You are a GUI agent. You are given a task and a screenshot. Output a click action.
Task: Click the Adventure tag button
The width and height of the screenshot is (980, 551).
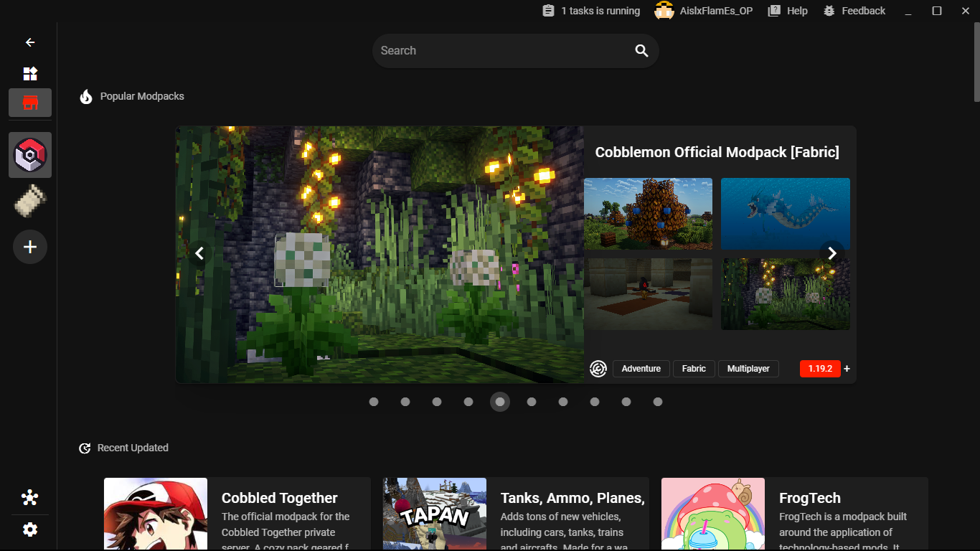coord(641,369)
